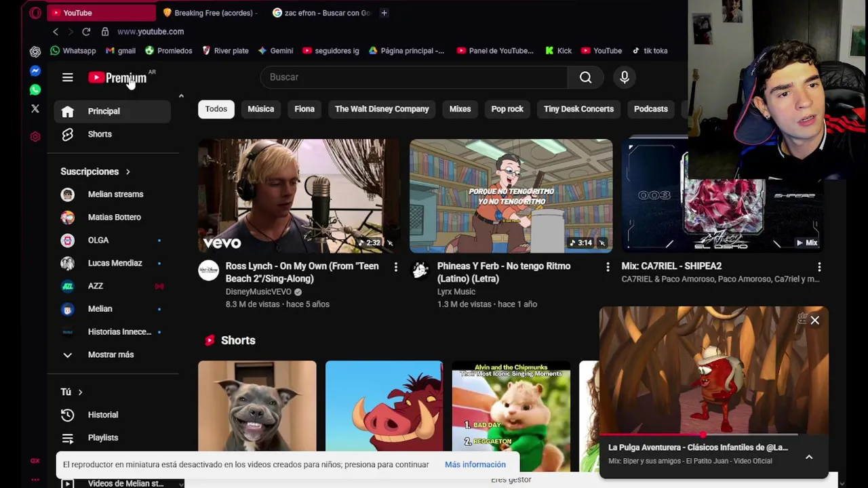Expand Mostrar más subscriptions list
The height and width of the screenshot is (488, 868).
click(112, 354)
